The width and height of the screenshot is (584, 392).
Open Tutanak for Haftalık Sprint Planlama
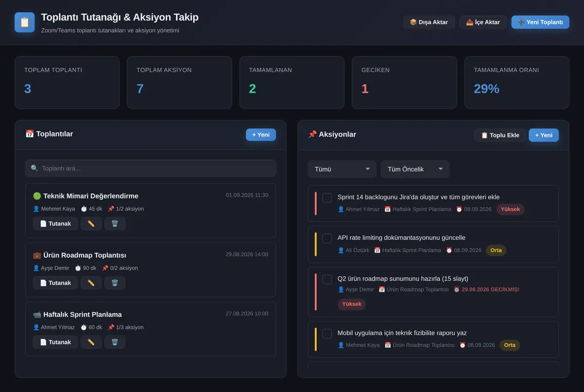[55, 342]
